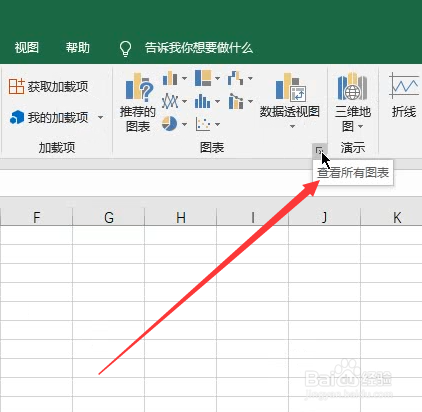Insert a statistic histogram chart icon

point(203,101)
